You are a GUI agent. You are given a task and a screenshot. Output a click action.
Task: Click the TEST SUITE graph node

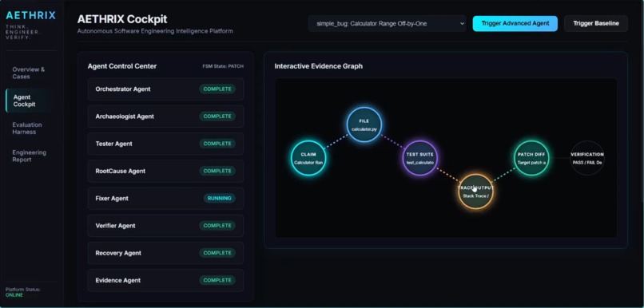[419, 158]
